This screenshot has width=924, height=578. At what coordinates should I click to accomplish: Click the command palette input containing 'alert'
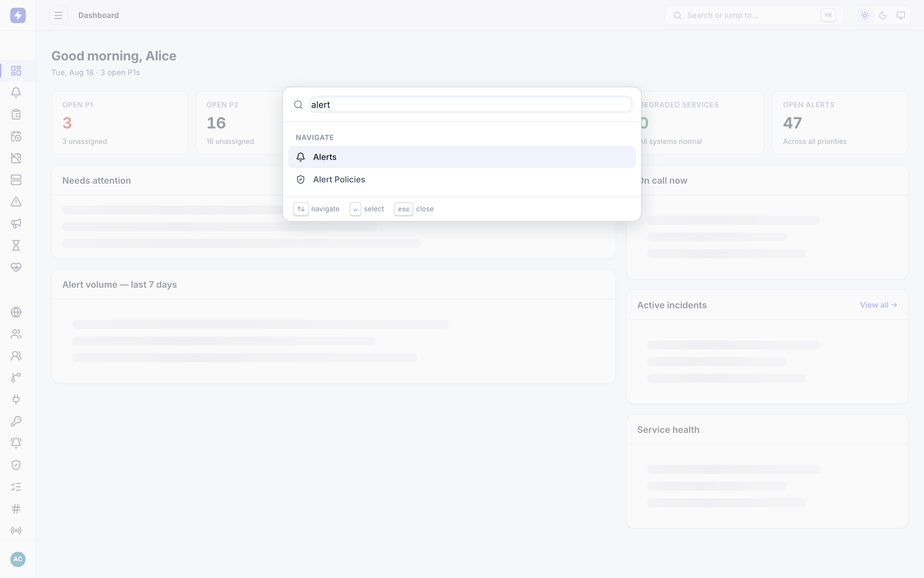(x=470, y=105)
